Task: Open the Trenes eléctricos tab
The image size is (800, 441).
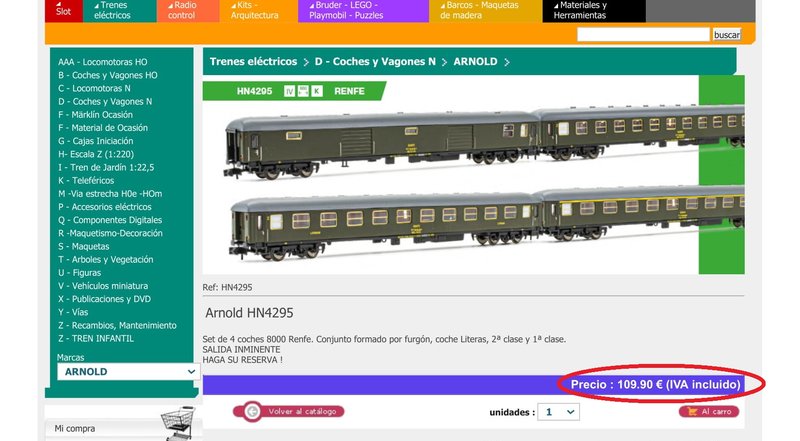Action: [x=119, y=11]
